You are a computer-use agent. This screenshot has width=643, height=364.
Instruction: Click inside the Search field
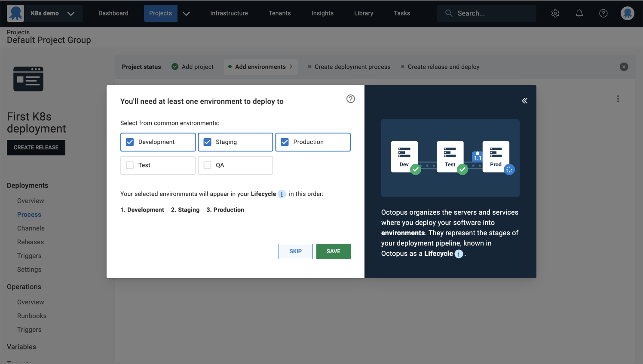tap(486, 13)
